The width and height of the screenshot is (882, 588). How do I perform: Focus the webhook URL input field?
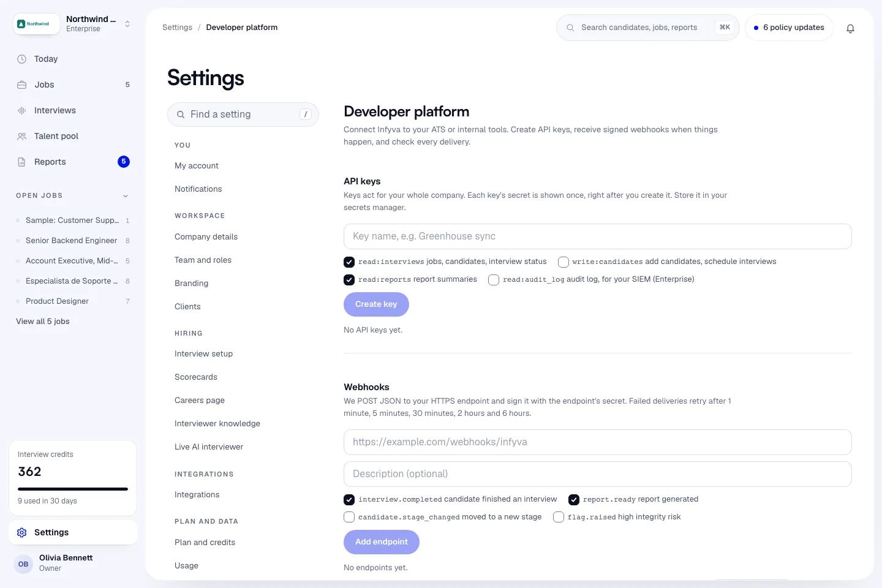click(x=598, y=442)
